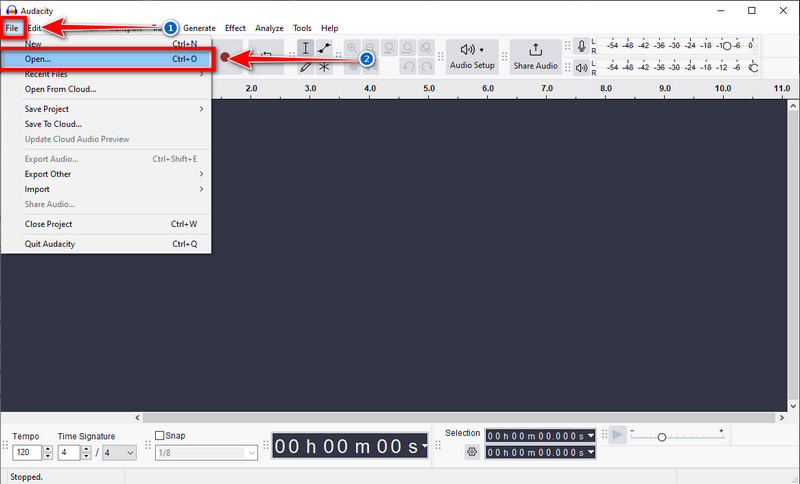Increase time signature numerator stepper
The width and height of the screenshot is (800, 484).
(86, 449)
